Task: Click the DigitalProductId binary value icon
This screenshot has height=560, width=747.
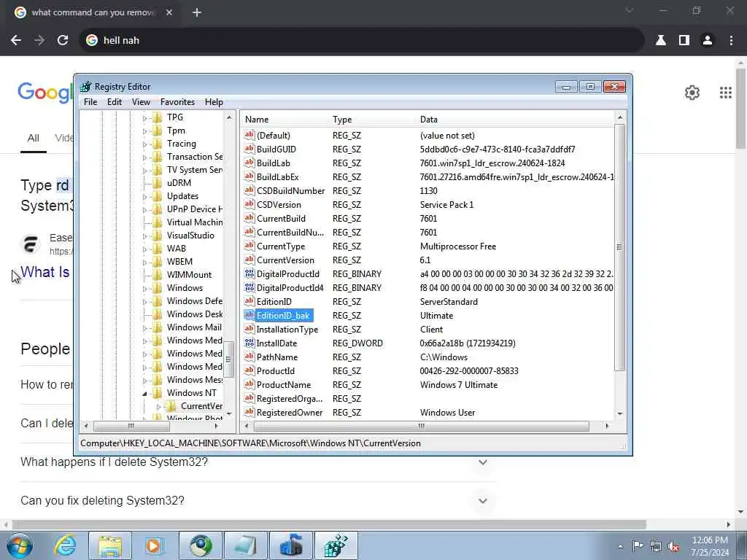Action: pos(249,274)
